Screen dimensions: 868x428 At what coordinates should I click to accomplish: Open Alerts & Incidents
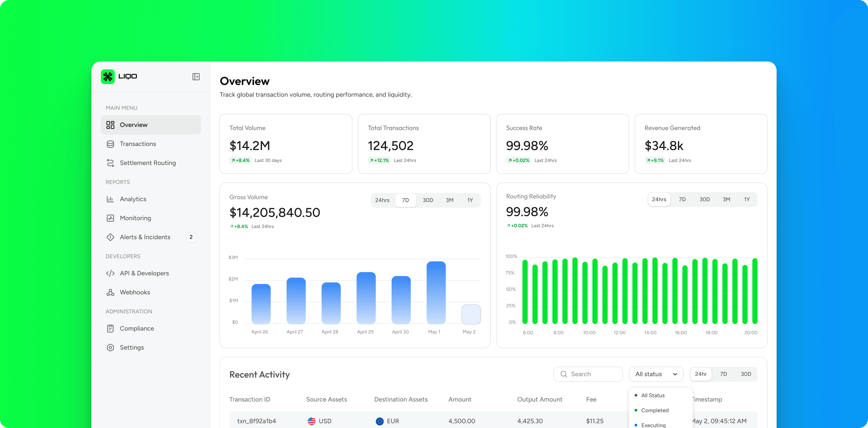(151, 237)
